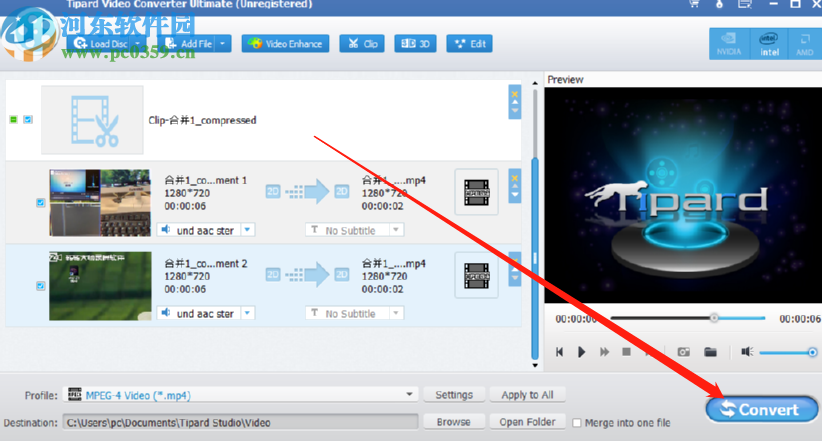Toggle the checkbox for segment 1
822x441 pixels.
40,202
